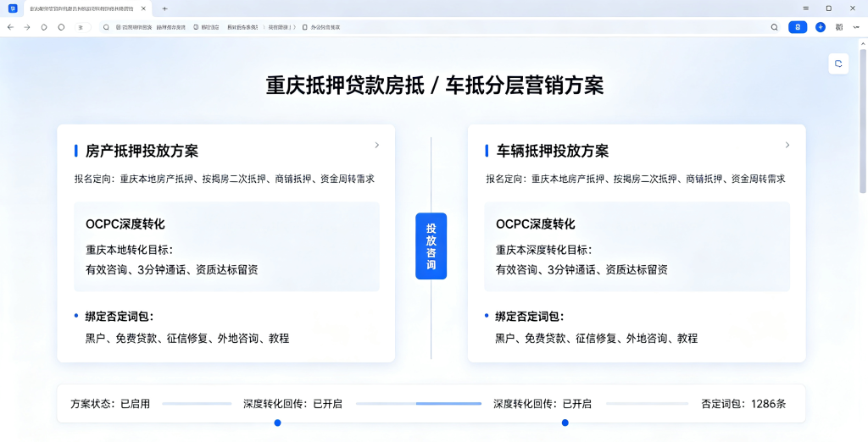Click 有效咨询、3分钟通话 line in 房产抵押 card
Image resolution: width=868 pixels, height=442 pixels.
(171, 270)
